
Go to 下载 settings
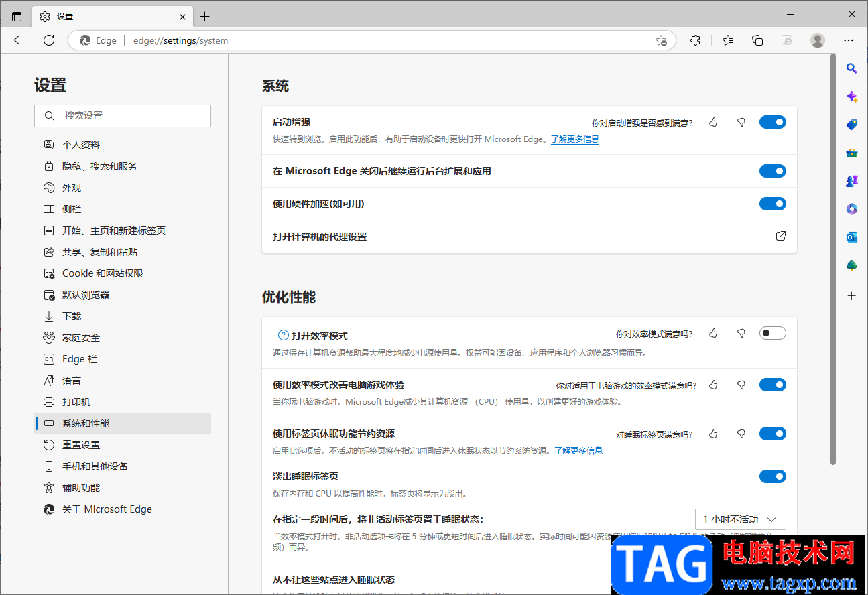click(123, 316)
